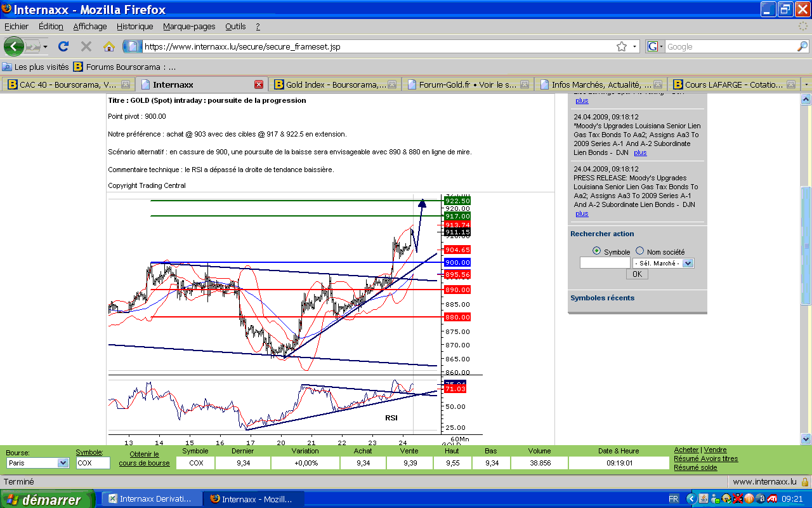This screenshot has width=812, height=508.
Task: Click the Acheter link
Action: [x=686, y=450]
